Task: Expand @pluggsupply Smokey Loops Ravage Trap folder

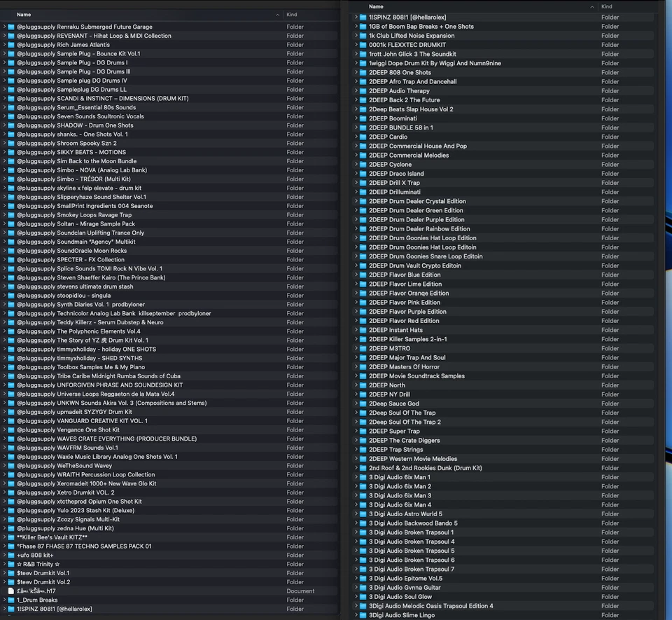Action: point(4,215)
